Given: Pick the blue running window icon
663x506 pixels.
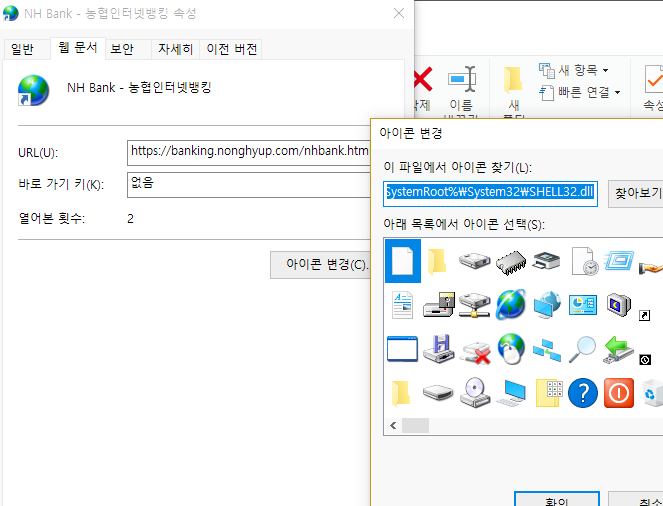Looking at the screenshot, I should tap(619, 261).
